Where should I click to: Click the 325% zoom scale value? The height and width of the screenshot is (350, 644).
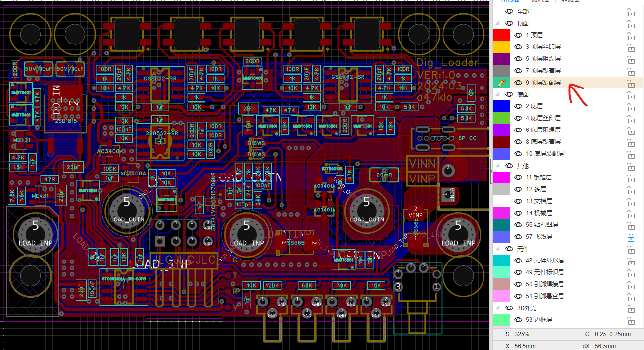coord(522,335)
